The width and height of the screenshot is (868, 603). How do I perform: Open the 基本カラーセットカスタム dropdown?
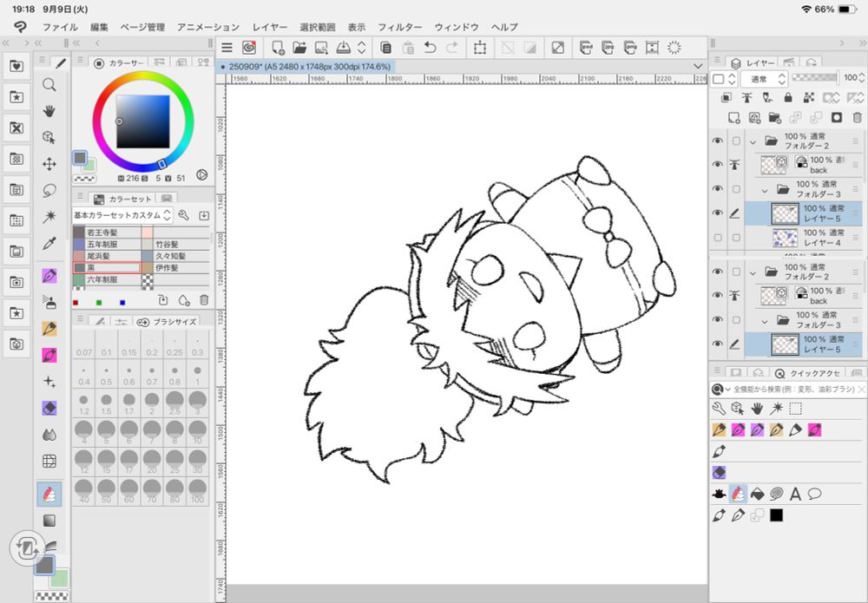[123, 215]
